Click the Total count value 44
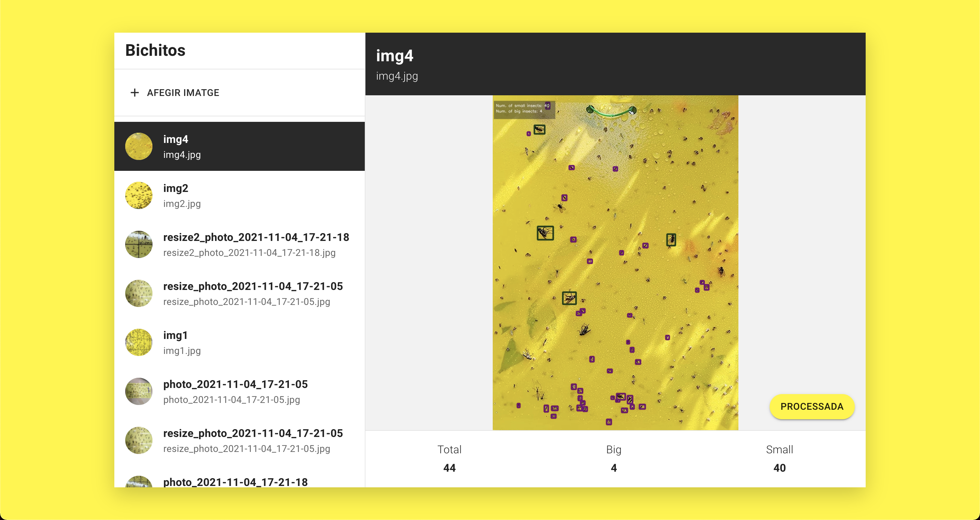980x520 pixels. (x=449, y=468)
